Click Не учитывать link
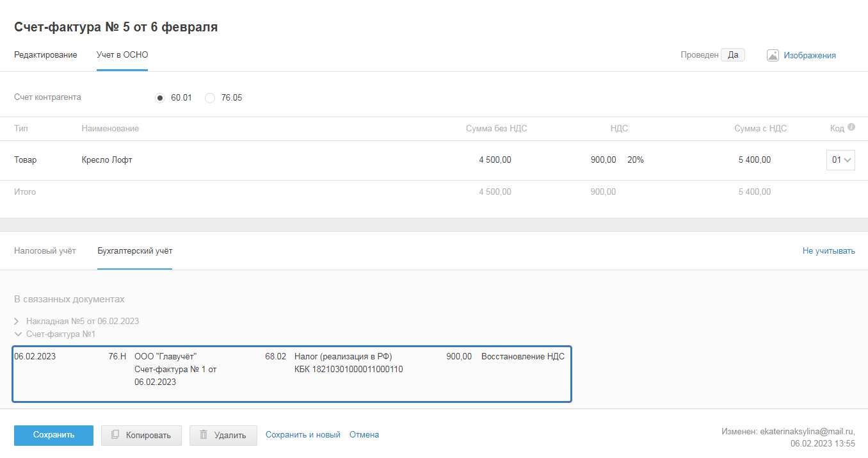Viewport: 868px width, 458px height. [x=829, y=251]
